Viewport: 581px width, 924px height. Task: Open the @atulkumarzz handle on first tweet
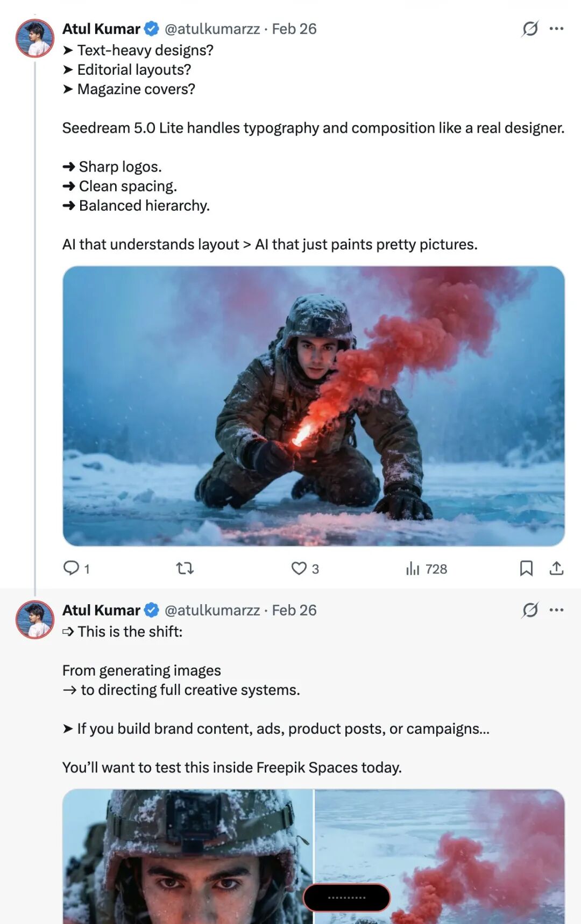coord(212,28)
